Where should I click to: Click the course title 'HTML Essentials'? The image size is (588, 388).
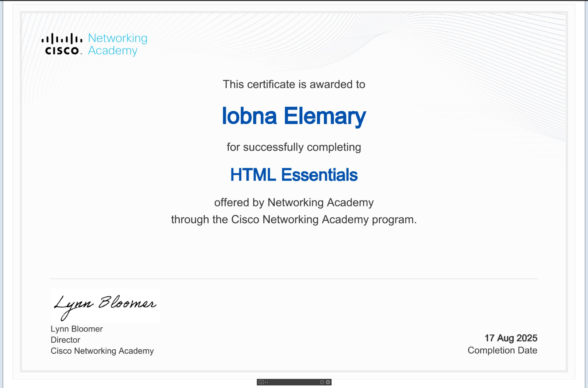click(x=294, y=175)
